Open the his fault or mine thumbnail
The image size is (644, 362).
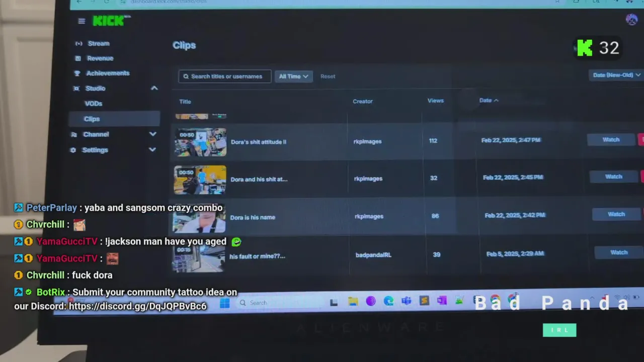[199, 258]
